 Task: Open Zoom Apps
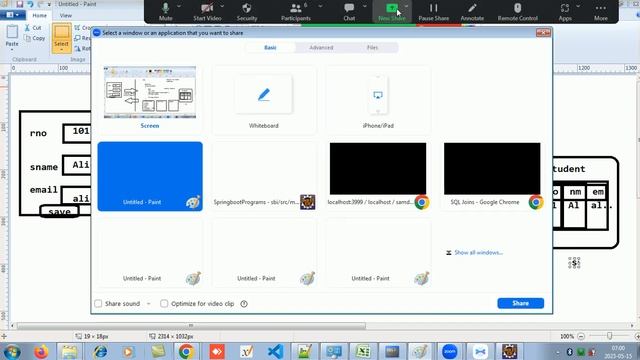click(x=565, y=11)
